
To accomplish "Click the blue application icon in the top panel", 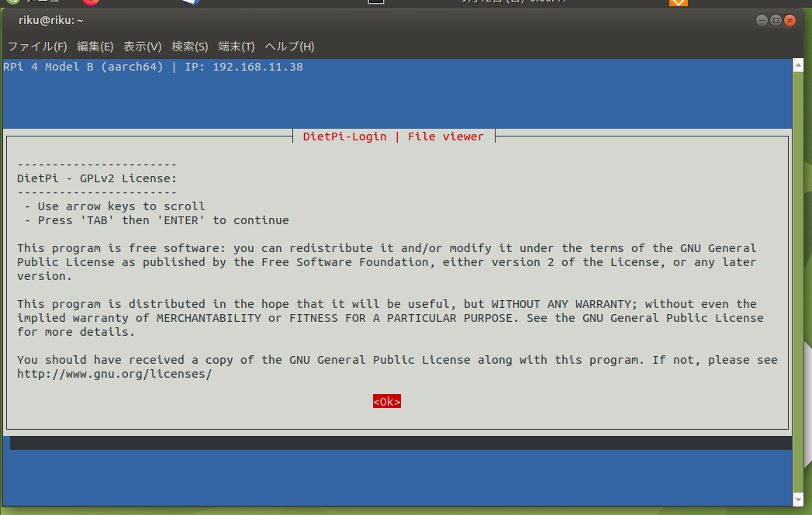I will (x=189, y=2).
